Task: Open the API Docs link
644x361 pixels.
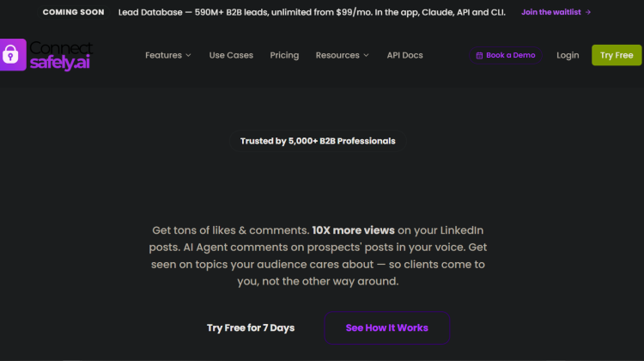Action: pyautogui.click(x=404, y=55)
